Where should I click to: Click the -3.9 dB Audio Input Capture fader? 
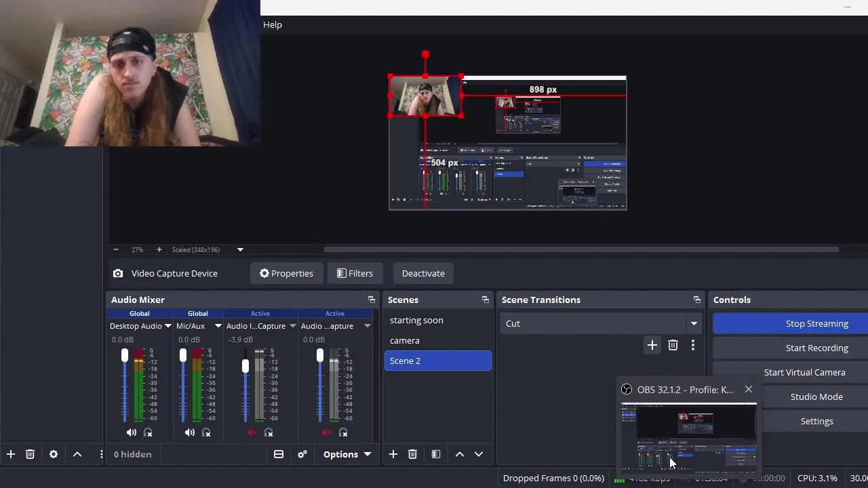pos(245,366)
